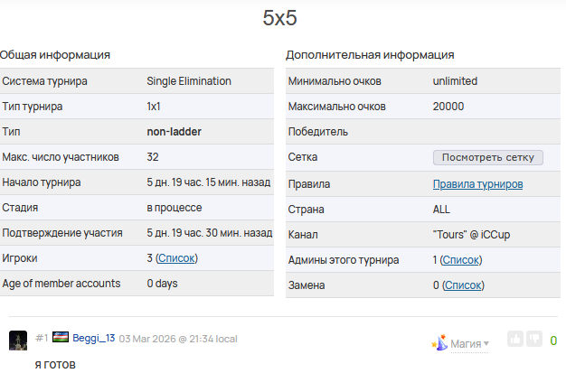Visit Beggi_13 user profile link
The height and width of the screenshot is (392, 566).
click(x=94, y=339)
